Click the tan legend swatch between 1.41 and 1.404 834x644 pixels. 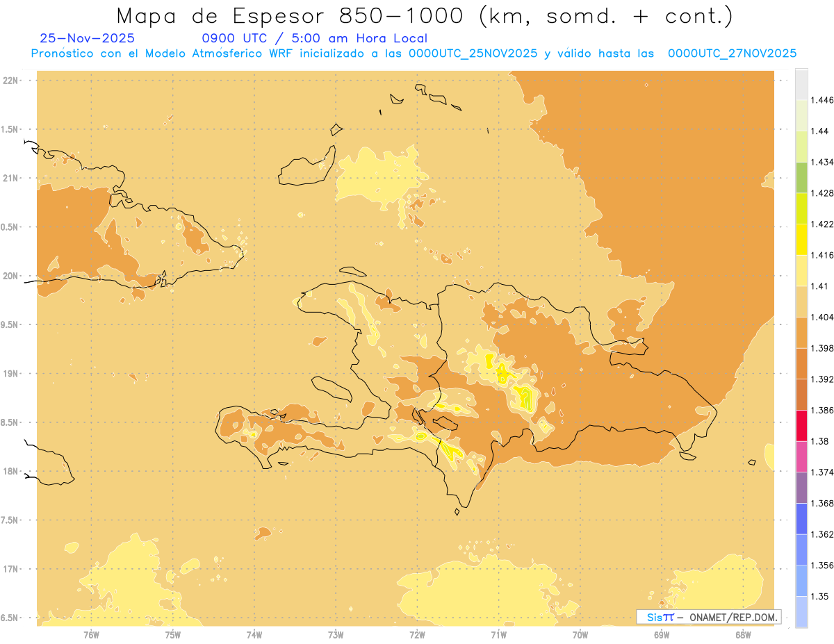point(801,301)
